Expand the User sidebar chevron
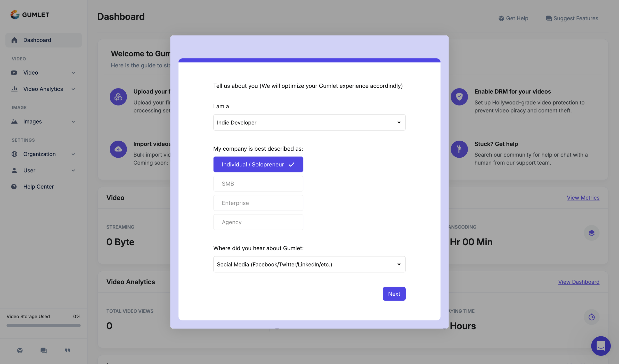 [x=73, y=171]
